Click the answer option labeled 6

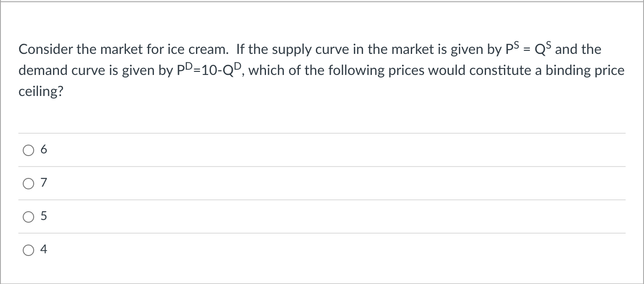click(43, 149)
